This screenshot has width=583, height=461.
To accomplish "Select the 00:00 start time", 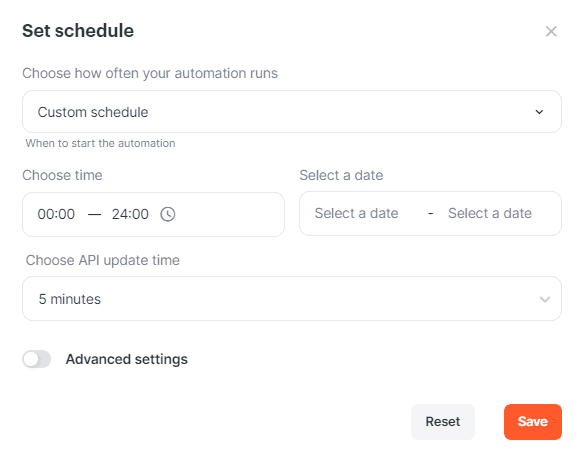I will pyautogui.click(x=56, y=214).
